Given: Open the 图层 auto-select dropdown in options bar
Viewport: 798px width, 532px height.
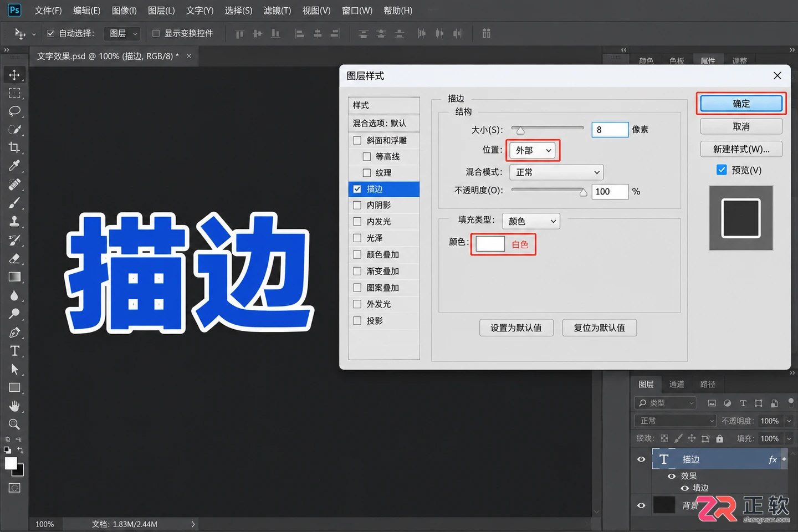Looking at the screenshot, I should [122, 33].
